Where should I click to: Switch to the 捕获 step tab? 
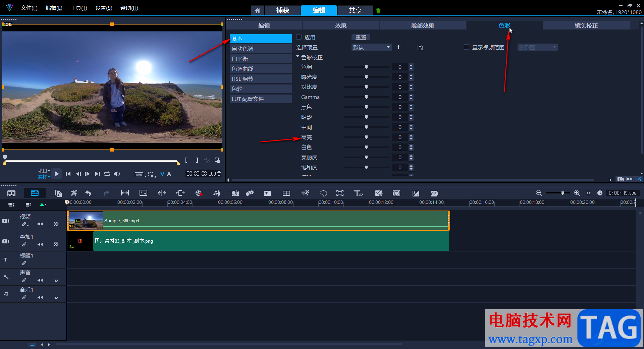(282, 10)
